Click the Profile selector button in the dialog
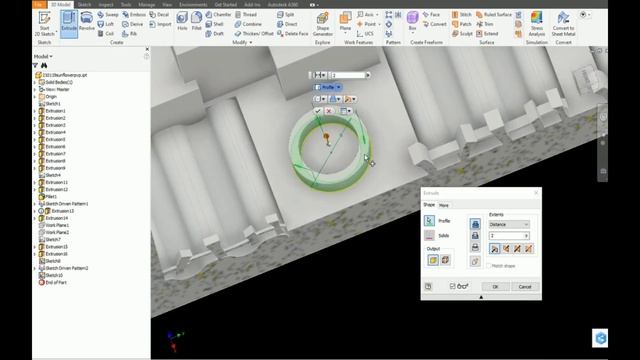Viewport: 640px width, 360px height. (x=429, y=221)
